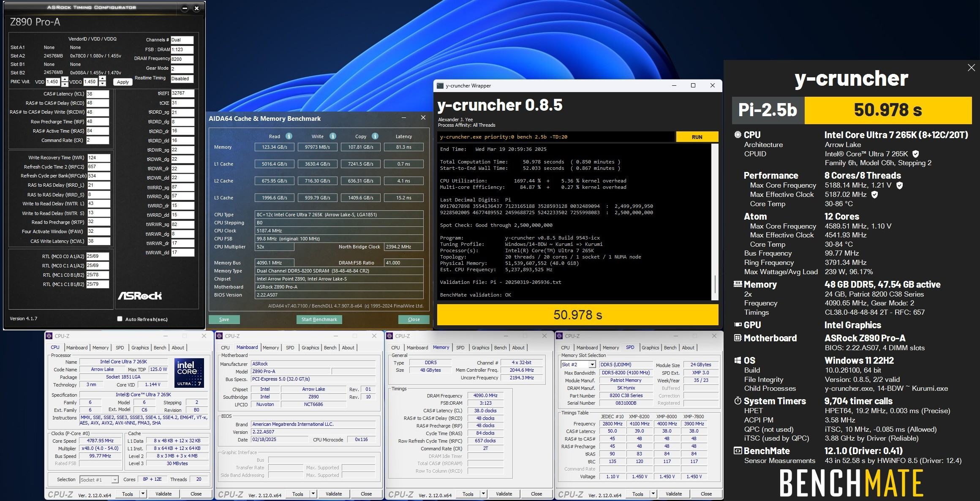
Task: Click the DRAM Frequency field showing 8200
Action: (x=182, y=59)
